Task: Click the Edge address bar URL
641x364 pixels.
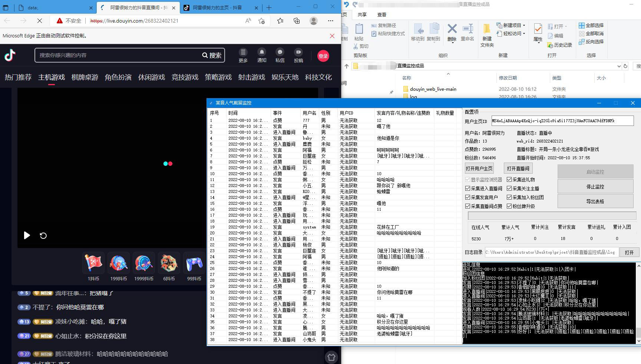Action: coord(134,21)
